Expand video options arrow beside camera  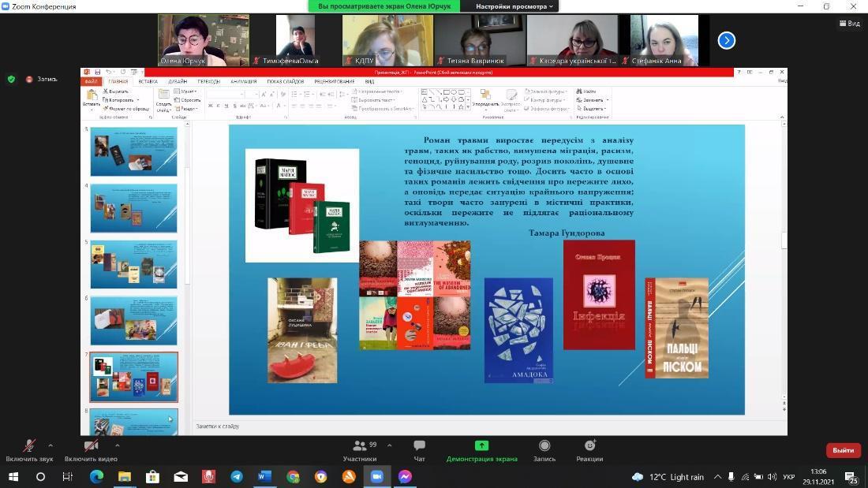tap(117, 445)
